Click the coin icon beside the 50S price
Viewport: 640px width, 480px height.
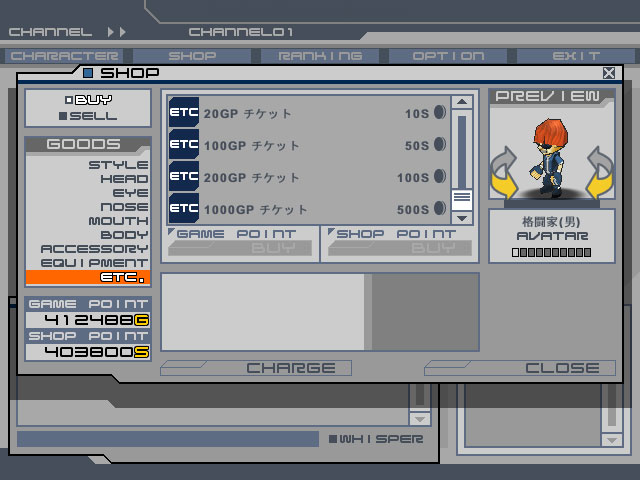[439, 145]
